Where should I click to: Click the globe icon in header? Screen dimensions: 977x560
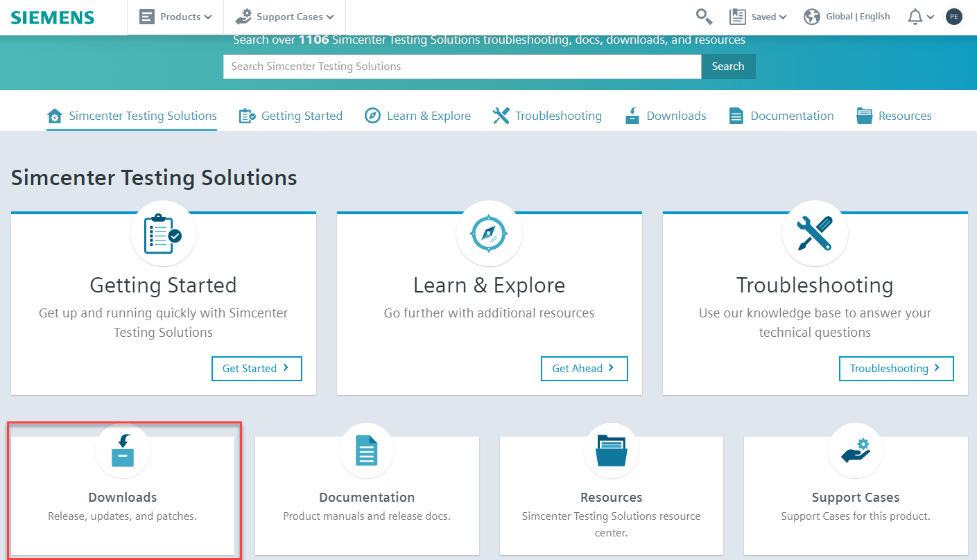(812, 17)
